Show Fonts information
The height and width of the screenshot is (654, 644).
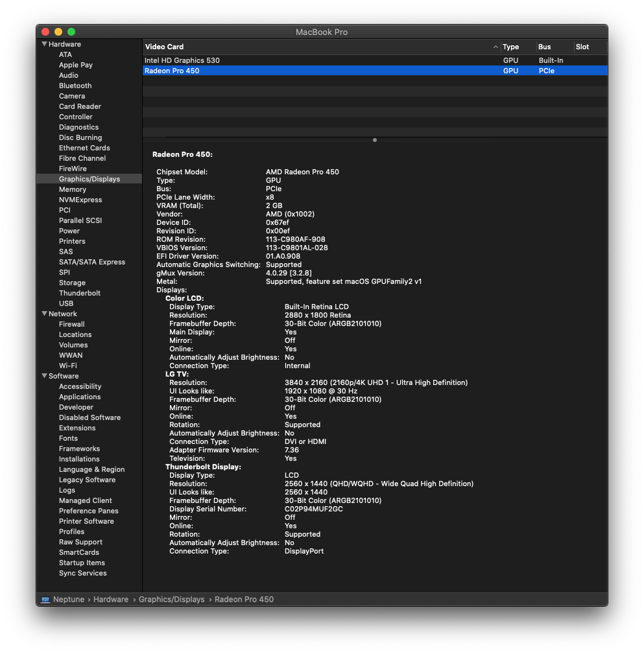[x=68, y=438]
